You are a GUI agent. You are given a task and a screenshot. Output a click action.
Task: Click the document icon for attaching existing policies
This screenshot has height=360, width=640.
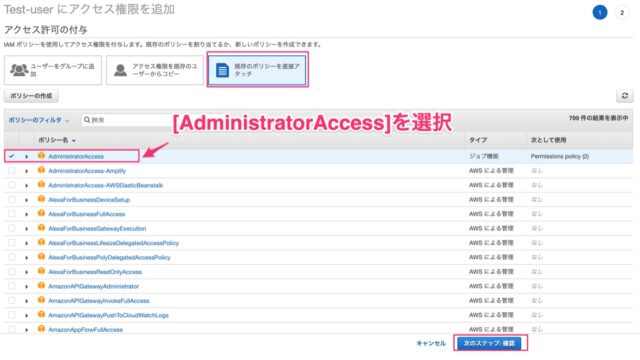pyautogui.click(x=222, y=70)
